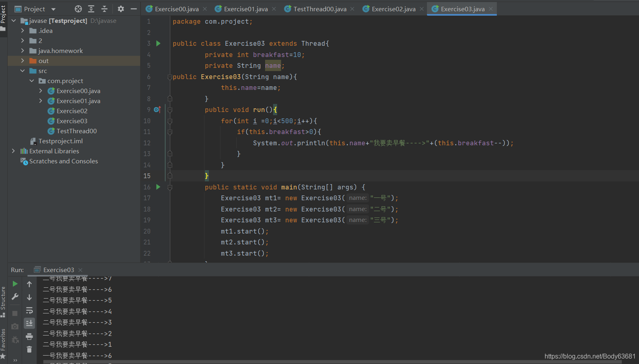Viewport: 639px width, 364px height.
Task: Click the Collapse All icon in Project panel
Action: (104, 9)
